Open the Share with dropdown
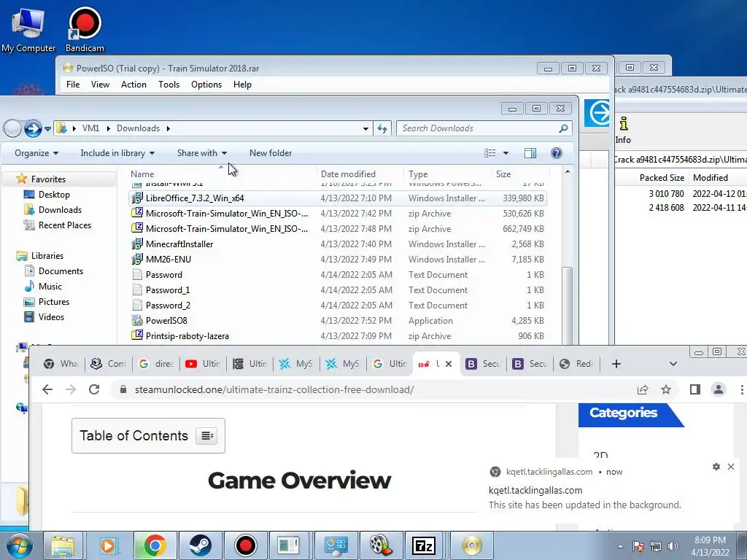Image resolution: width=747 pixels, height=560 pixels. pos(202,153)
